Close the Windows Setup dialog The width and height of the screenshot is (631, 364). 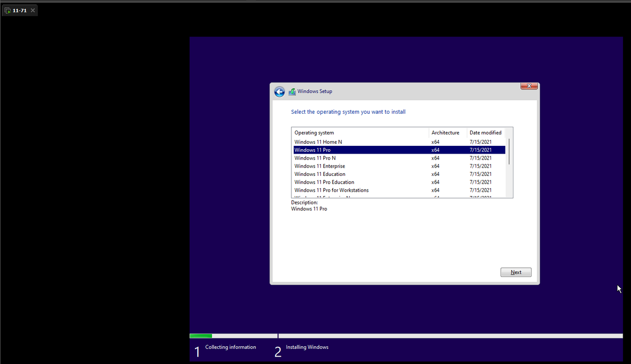(529, 86)
